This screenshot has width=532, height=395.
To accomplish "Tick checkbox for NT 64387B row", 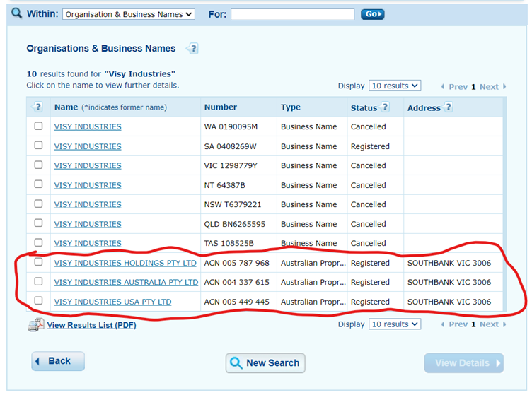I will [39, 184].
